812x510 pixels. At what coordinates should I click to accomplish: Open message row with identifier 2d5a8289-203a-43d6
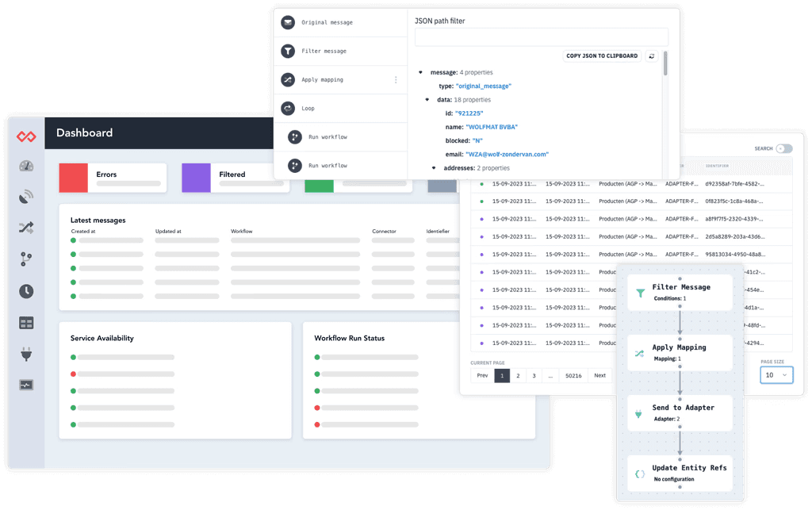point(631,236)
